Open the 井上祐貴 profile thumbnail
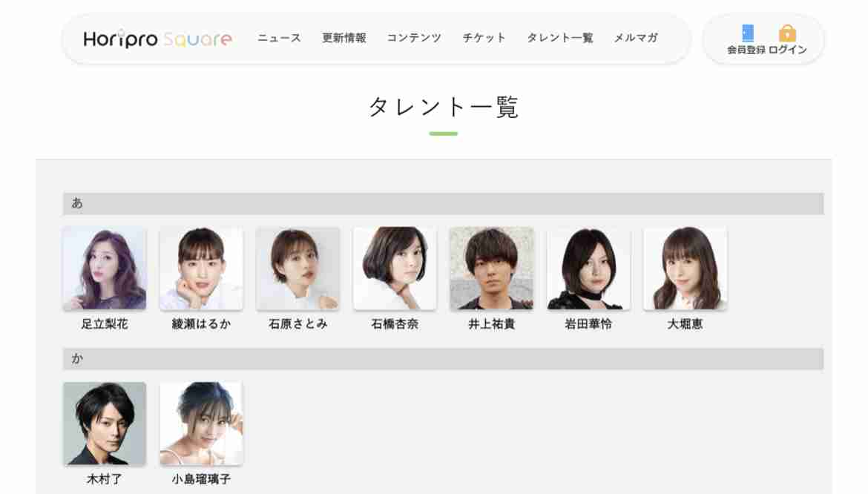The height and width of the screenshot is (494, 868). tap(492, 269)
